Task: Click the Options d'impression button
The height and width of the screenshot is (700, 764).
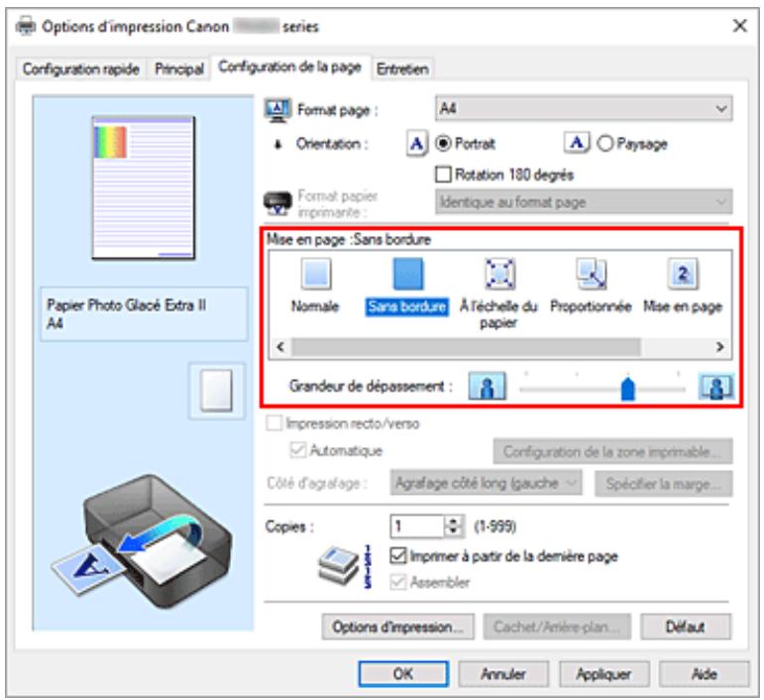Action: click(397, 627)
